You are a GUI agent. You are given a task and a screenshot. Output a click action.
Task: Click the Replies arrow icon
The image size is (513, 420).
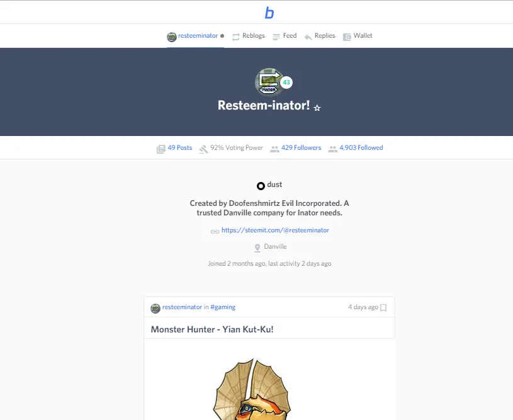pos(308,37)
